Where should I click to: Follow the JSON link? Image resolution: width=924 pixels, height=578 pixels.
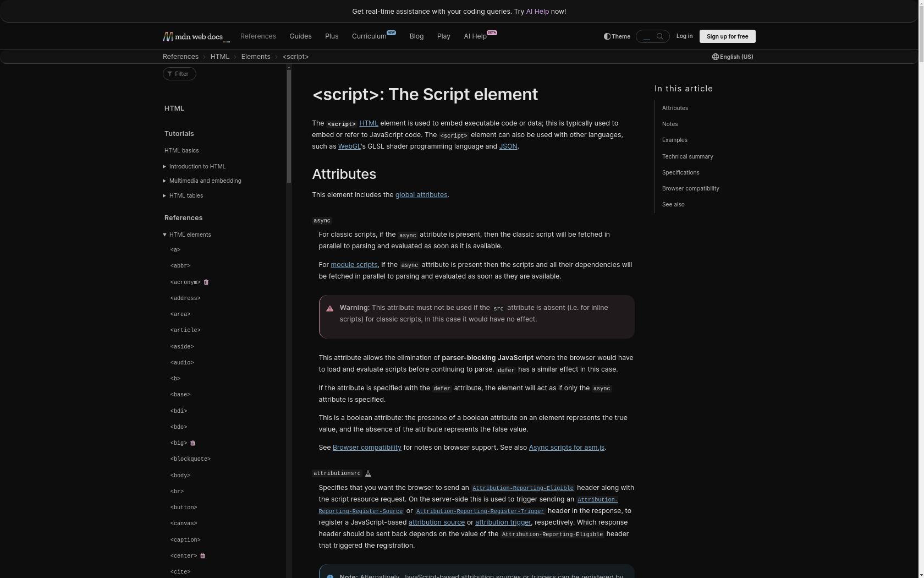coord(508,146)
